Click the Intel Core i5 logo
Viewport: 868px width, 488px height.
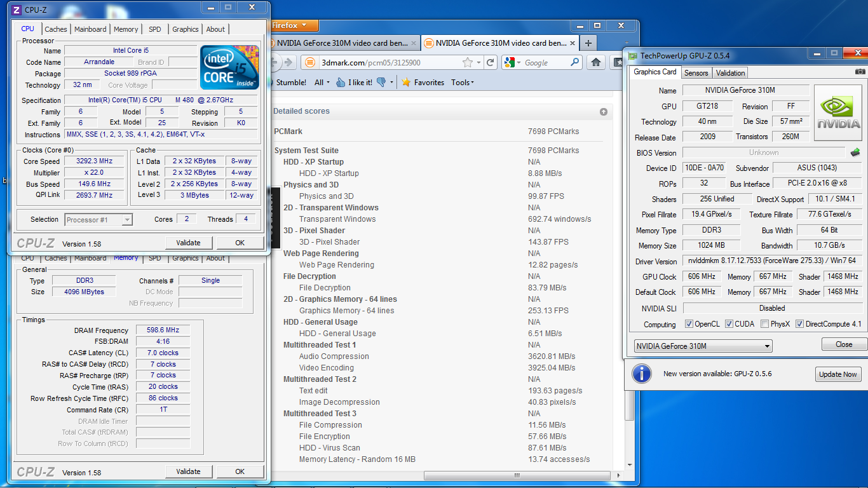coord(229,67)
